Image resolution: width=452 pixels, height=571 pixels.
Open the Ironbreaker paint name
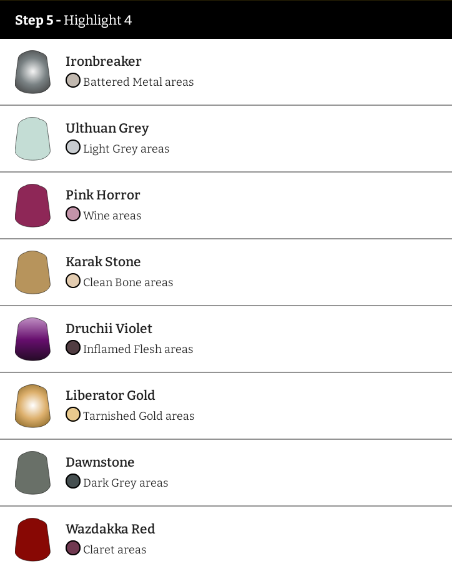pos(103,61)
